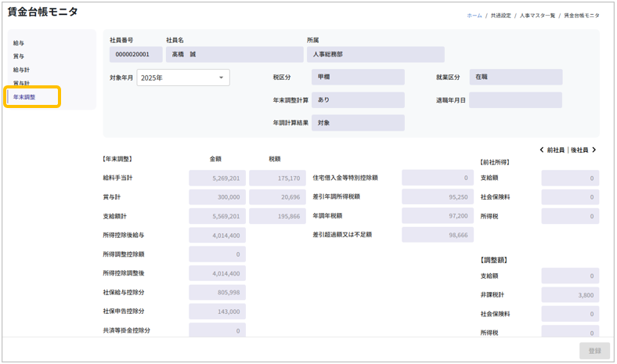
Task: Click the 給料手当計 amount field 5,269,201
Action: (x=217, y=178)
